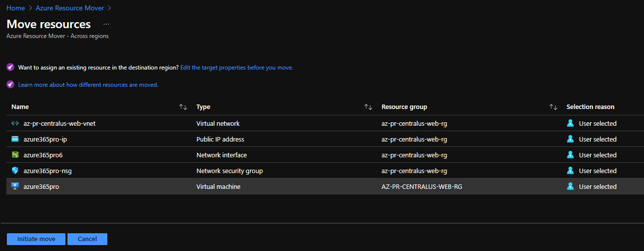Open 'Learn more about how different resources are moved'
Screen dimensions: 644x251
pyautogui.click(x=88, y=85)
